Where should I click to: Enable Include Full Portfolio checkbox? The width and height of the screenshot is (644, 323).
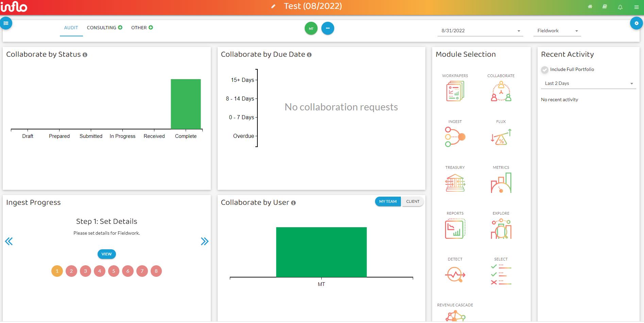pos(545,70)
